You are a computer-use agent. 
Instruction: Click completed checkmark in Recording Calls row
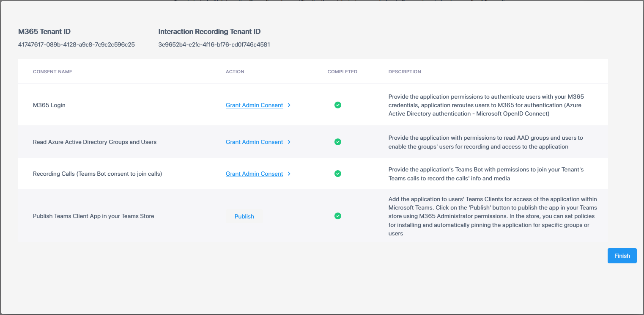click(x=337, y=174)
